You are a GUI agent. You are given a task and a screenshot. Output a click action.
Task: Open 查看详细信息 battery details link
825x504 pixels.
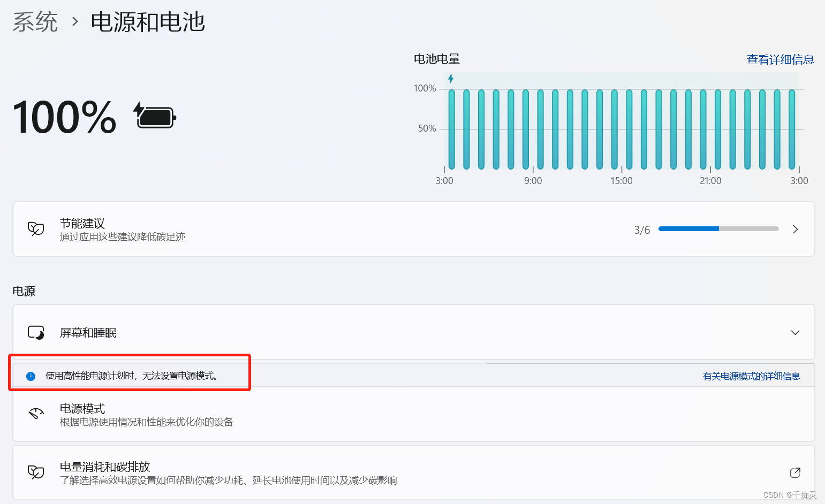[780, 59]
